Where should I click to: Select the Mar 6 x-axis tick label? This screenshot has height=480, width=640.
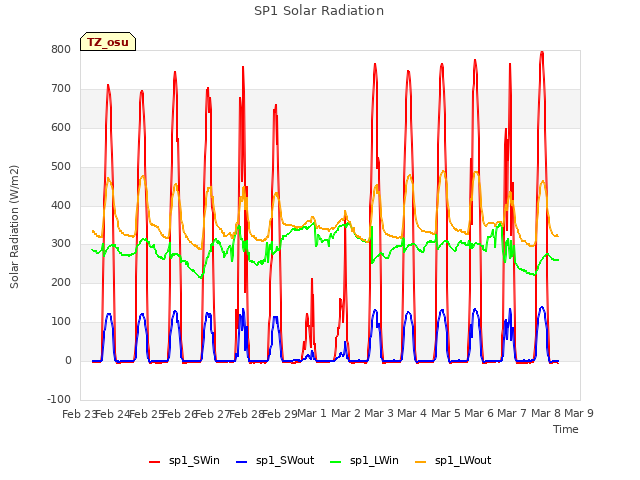point(479,414)
